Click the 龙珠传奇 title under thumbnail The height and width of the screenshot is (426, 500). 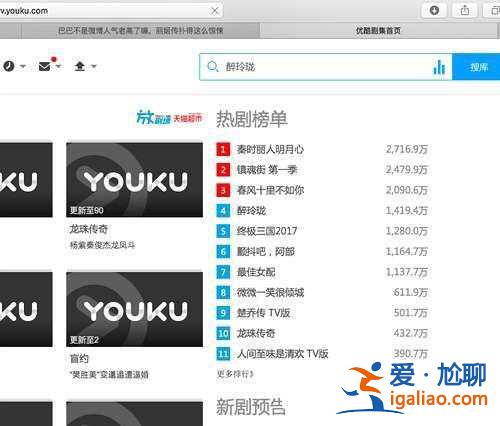click(x=89, y=229)
